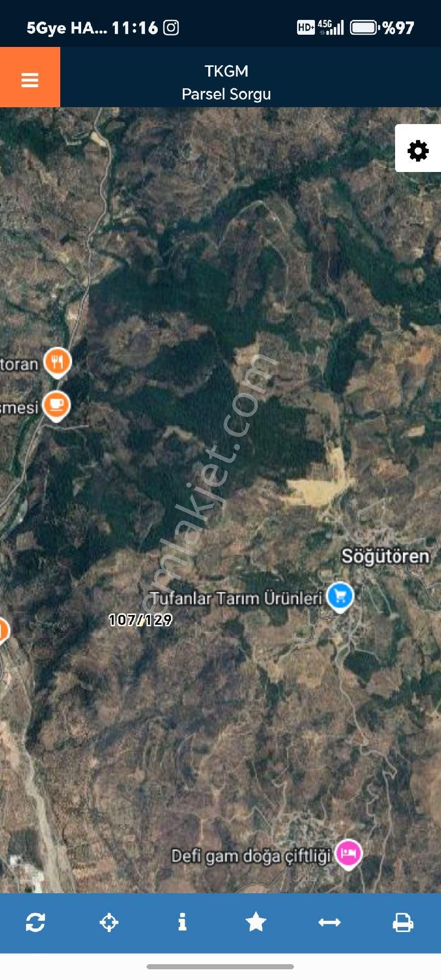This screenshot has width=441, height=980.
Task: Tap the print icon
Action: coord(403,922)
